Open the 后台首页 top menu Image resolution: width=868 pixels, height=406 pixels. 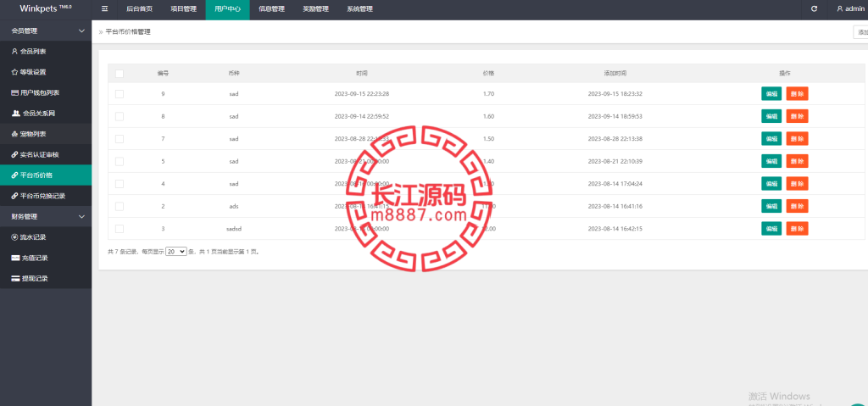click(140, 9)
